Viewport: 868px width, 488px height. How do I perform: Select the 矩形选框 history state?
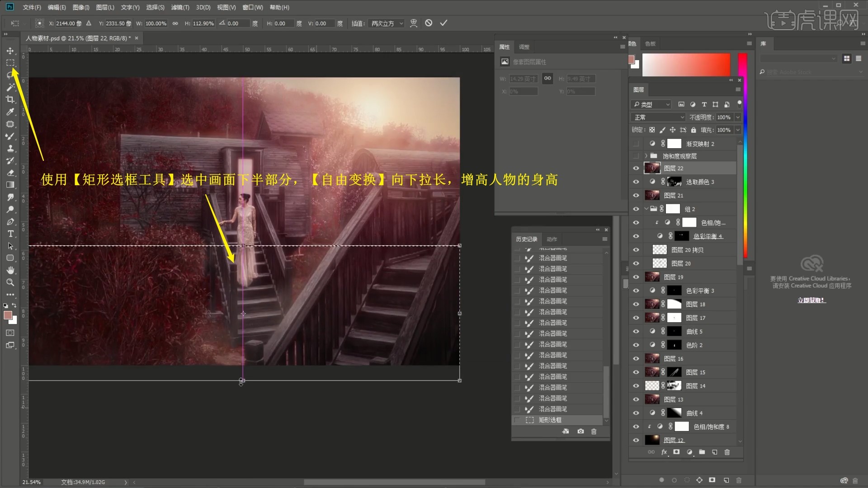click(x=550, y=420)
